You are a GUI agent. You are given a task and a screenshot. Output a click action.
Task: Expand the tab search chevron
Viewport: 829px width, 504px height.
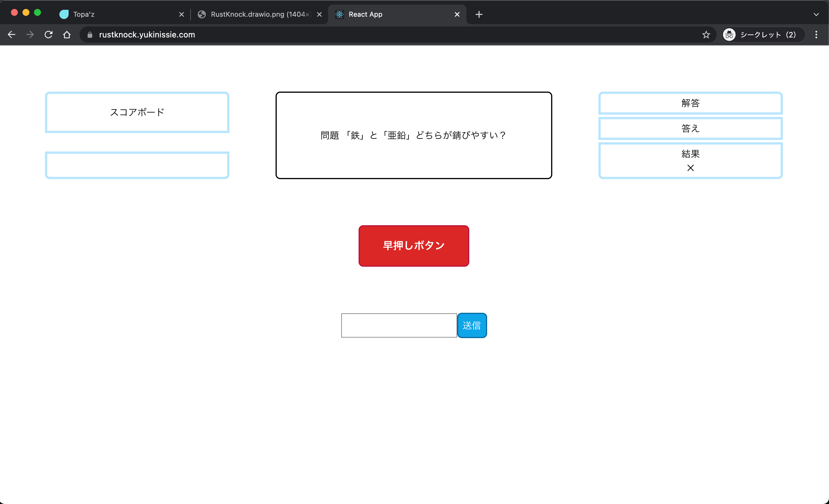point(816,14)
